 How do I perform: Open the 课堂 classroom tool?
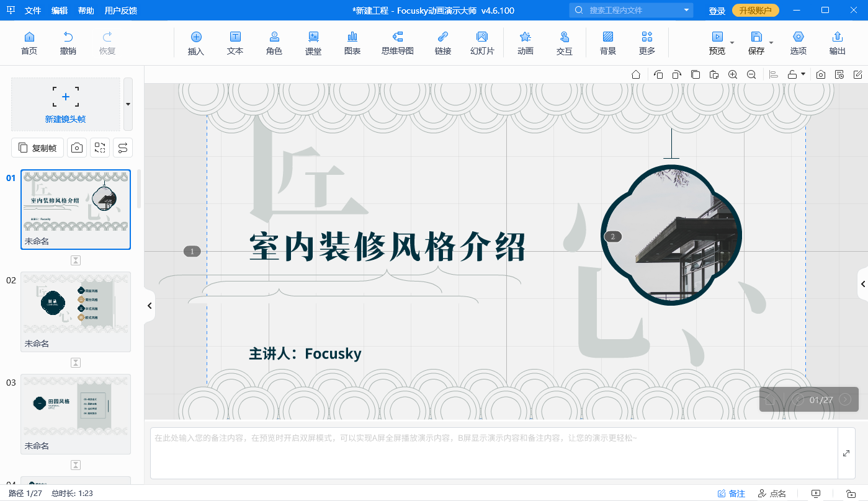click(x=313, y=43)
